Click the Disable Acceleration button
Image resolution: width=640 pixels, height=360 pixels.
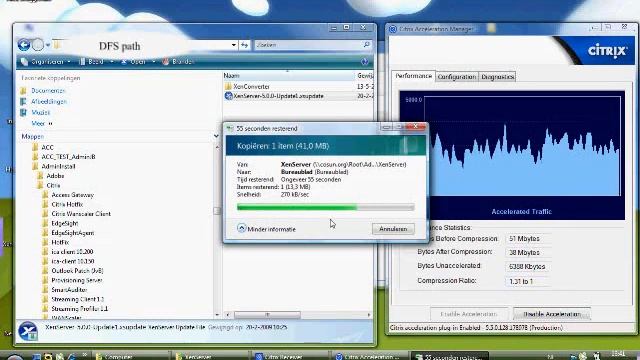[552, 314]
